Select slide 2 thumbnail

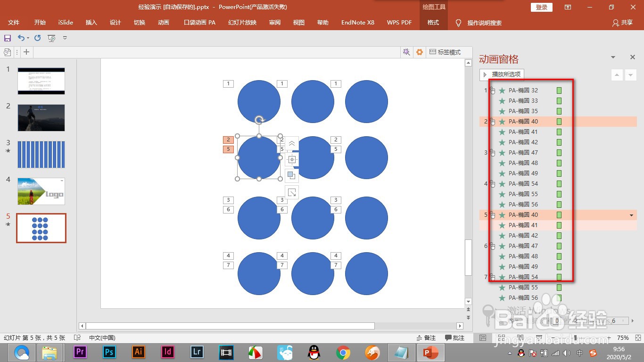click(x=41, y=117)
